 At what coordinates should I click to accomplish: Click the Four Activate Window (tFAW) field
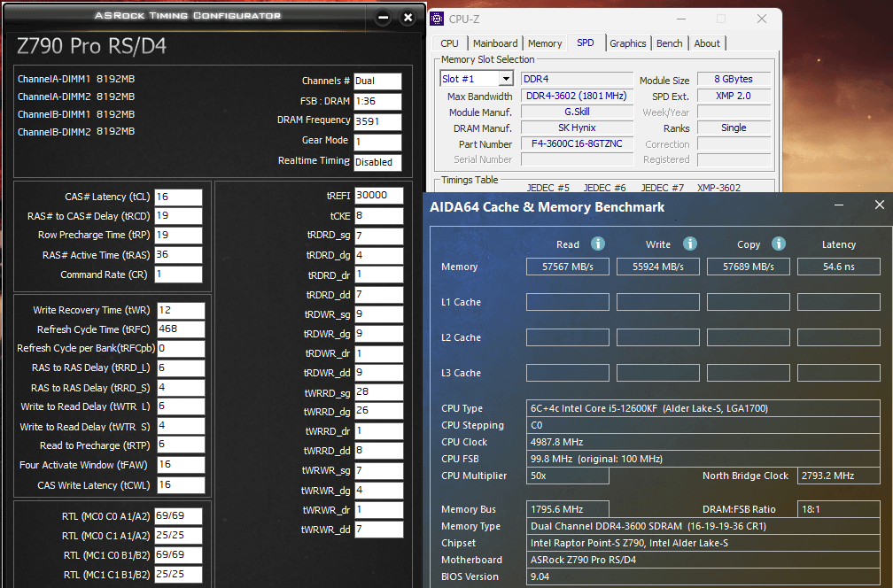coord(181,465)
